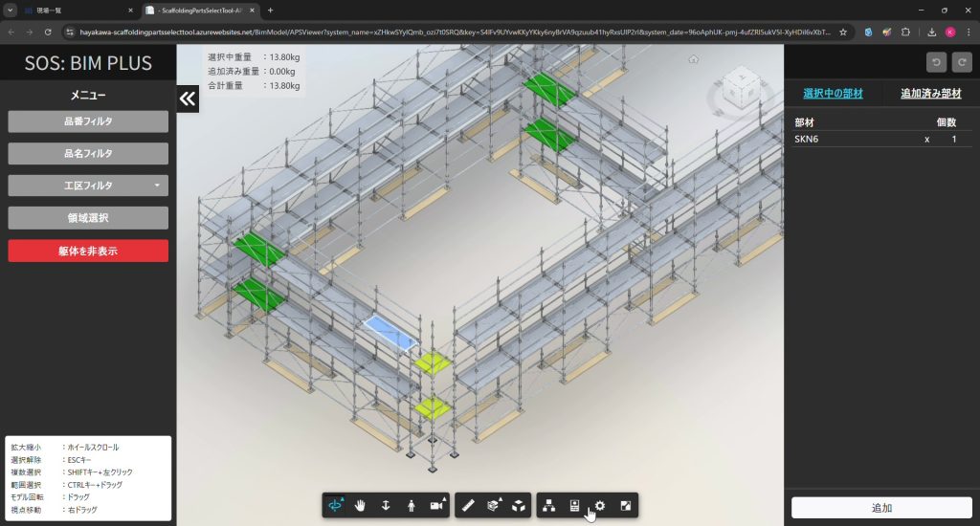Image resolution: width=980 pixels, height=526 pixels.
Task: Open the Measure ruler tool
Action: [x=468, y=505]
